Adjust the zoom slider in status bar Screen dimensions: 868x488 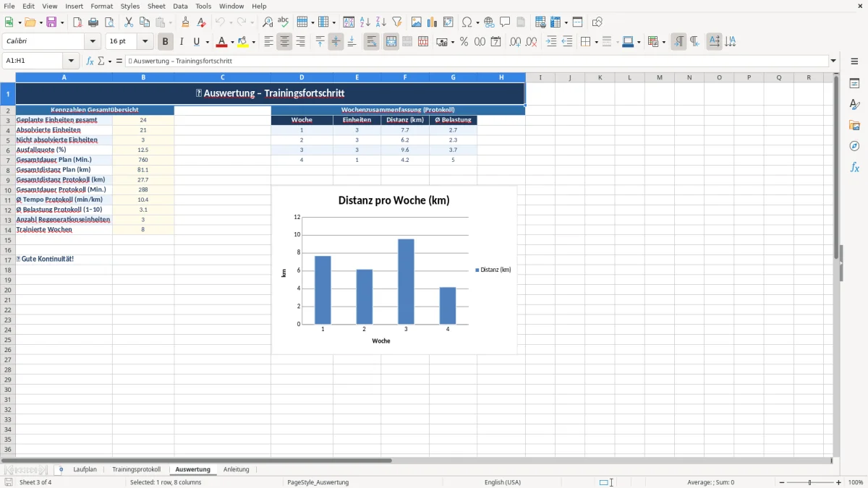810,482
